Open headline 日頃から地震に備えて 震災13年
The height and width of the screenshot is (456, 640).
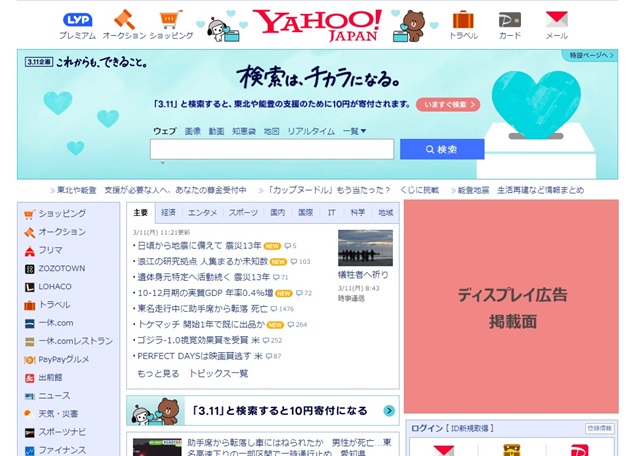199,246
